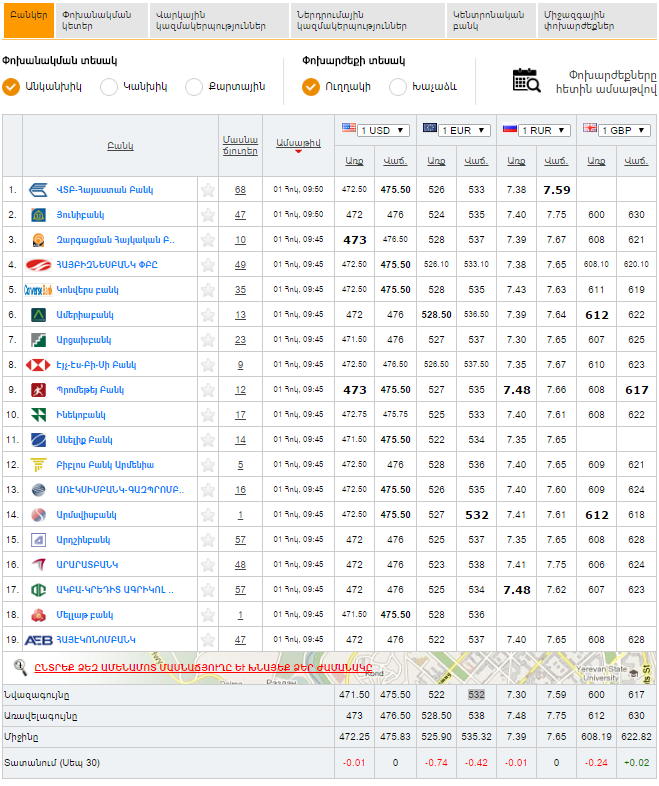Click the AEB logo of ՀԱՅԷԿՈՆՈՄԲԱՆԿ
659x786 pixels.
tap(38, 639)
